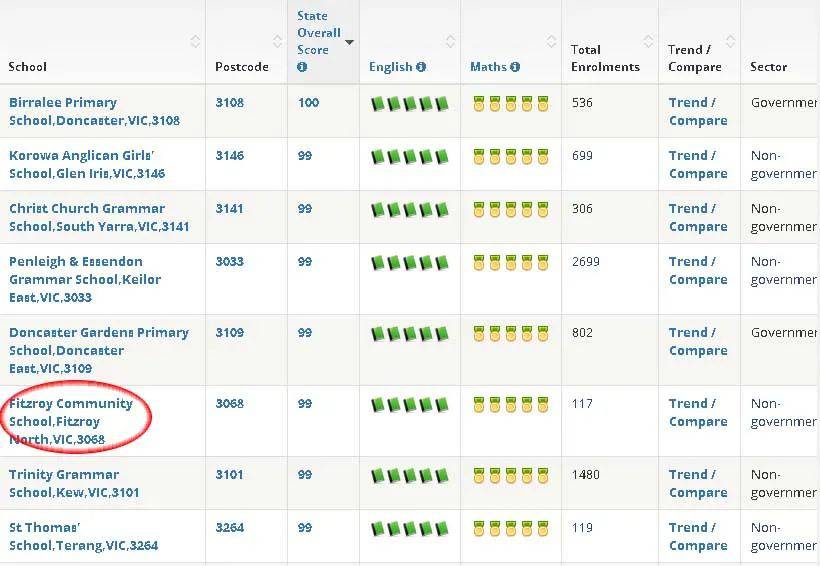
Task: Open Birralee Primary School link
Action: [94, 111]
